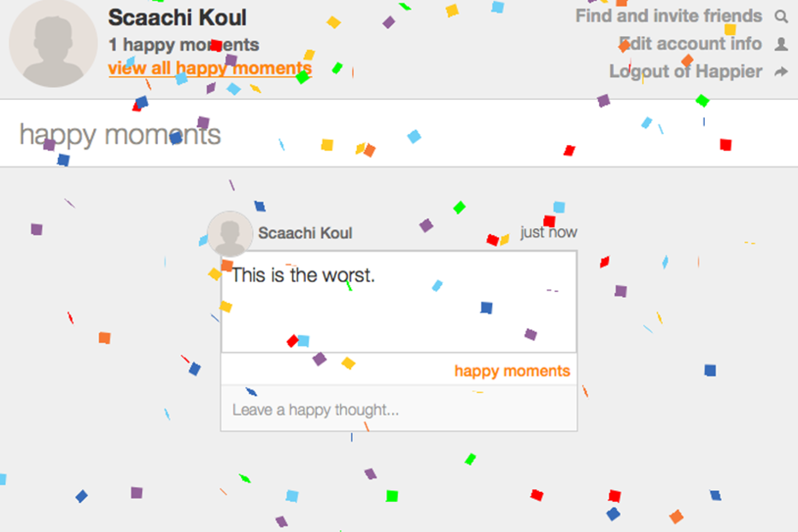Click the post author name Scaachi Koul

(x=305, y=233)
